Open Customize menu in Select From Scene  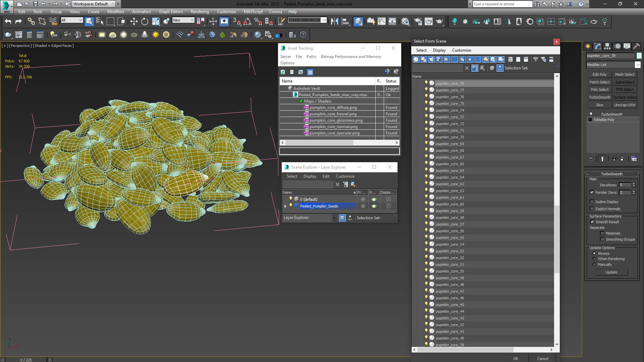[461, 50]
